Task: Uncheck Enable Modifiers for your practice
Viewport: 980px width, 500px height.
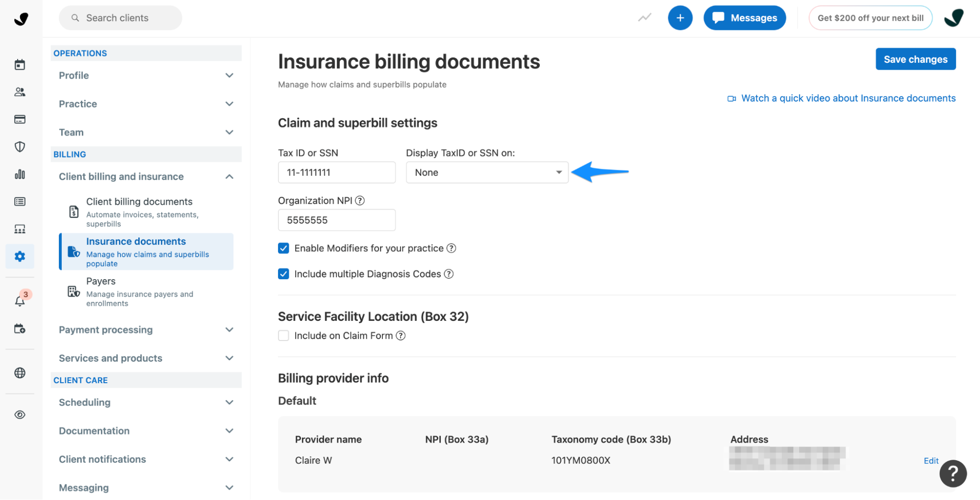Action: coord(283,248)
